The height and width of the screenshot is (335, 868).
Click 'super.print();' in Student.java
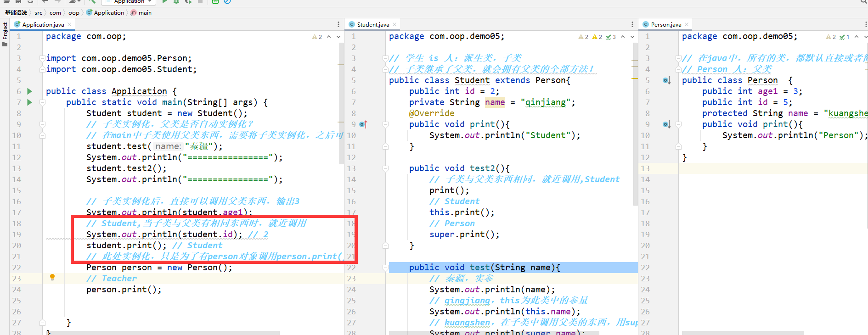pos(464,234)
